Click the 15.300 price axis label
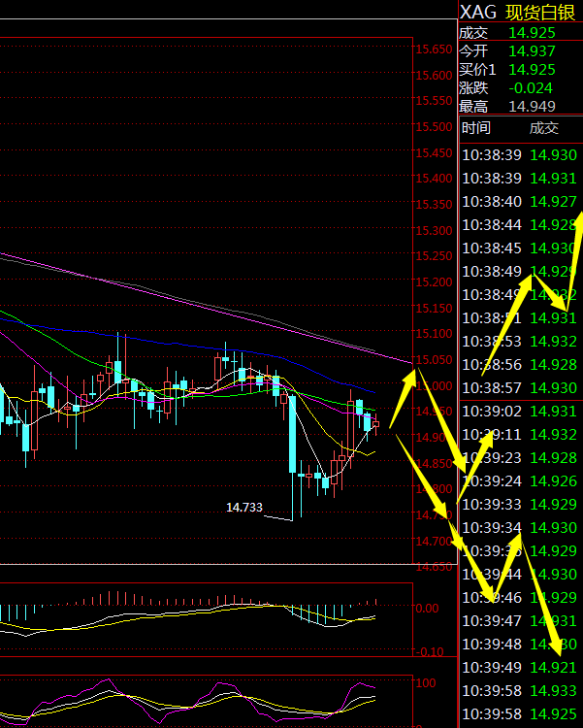 click(x=434, y=230)
